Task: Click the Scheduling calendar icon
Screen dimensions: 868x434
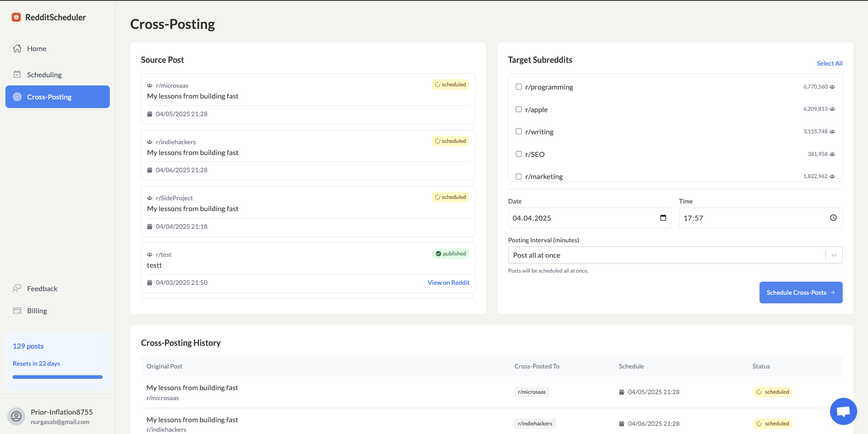Action: click(x=17, y=75)
